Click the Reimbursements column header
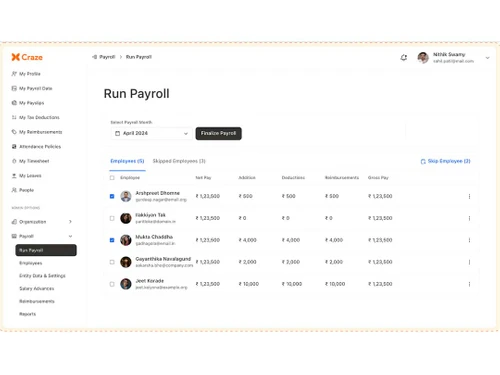Image resolution: width=500 pixels, height=375 pixels. pos(342,178)
